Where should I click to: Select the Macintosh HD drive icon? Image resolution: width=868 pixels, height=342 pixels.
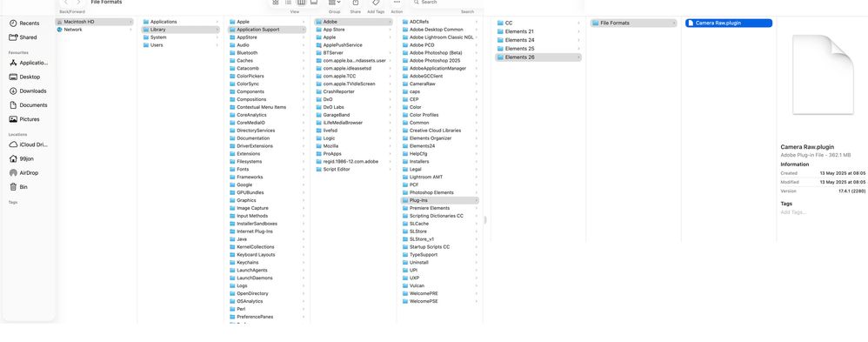[x=60, y=22]
